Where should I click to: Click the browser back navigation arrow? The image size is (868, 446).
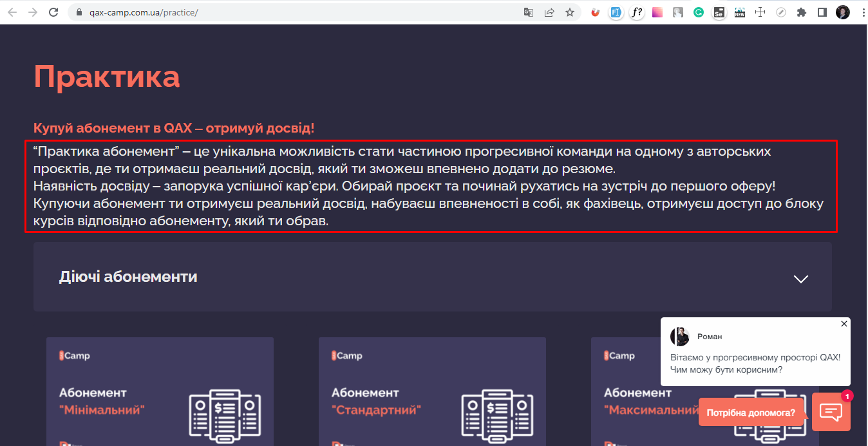coord(10,12)
